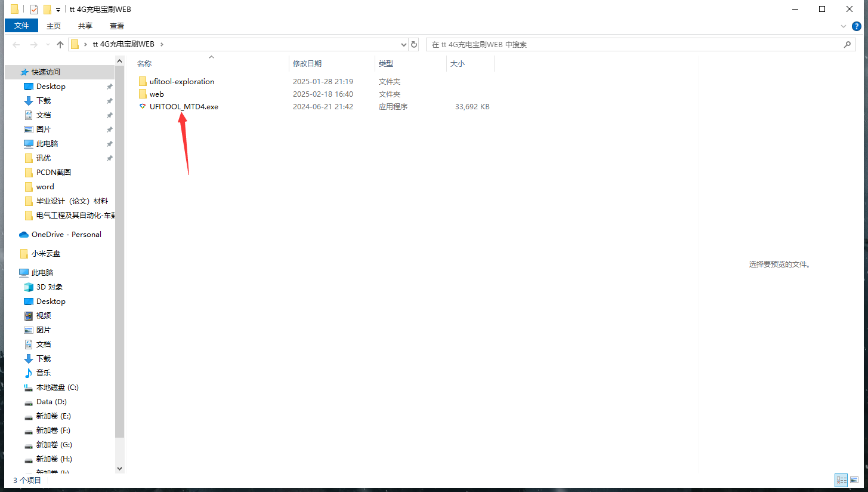
Task: Switch to the 查看 ribbon tab
Action: coord(117,26)
